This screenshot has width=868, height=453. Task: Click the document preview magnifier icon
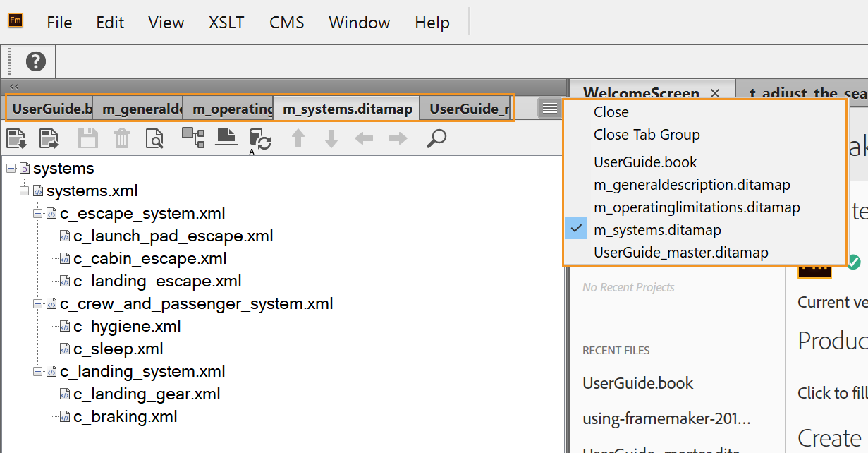(x=154, y=138)
